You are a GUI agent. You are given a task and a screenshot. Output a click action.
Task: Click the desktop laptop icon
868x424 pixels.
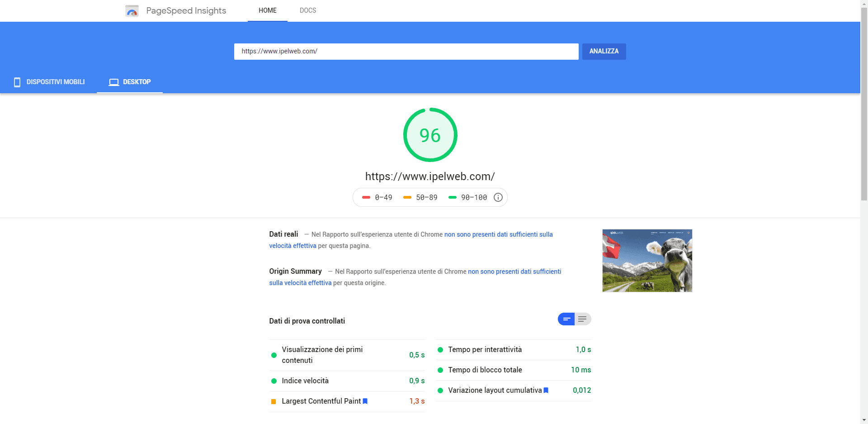click(114, 82)
